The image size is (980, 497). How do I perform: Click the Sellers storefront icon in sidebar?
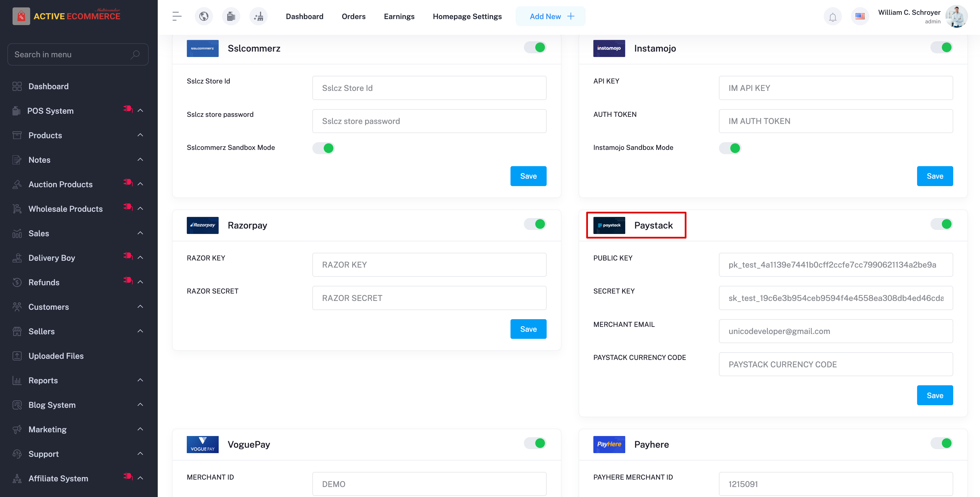(x=17, y=331)
